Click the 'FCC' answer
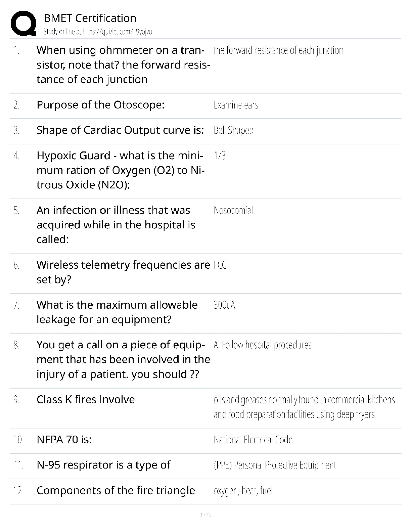The height and width of the screenshot is (532, 411). (220, 265)
